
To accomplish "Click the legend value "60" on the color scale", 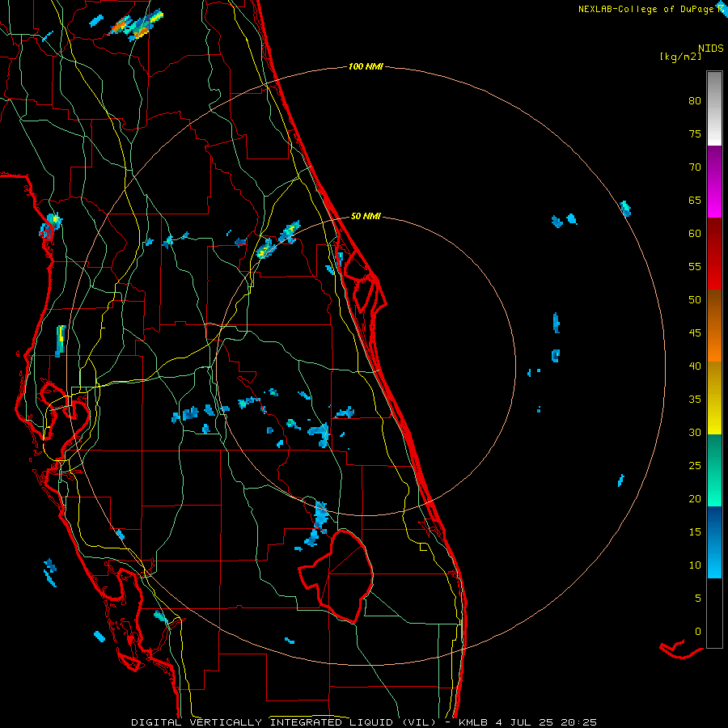I will (695, 234).
